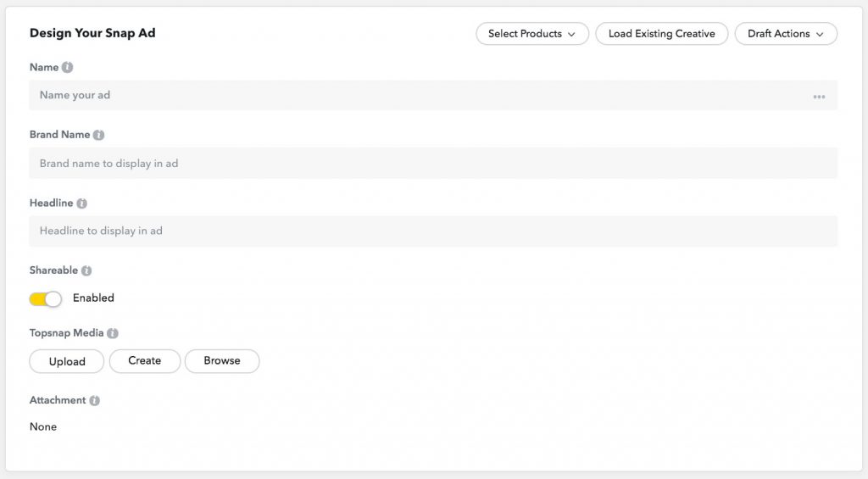This screenshot has height=479, width=868.
Task: Click the Browse button for Topsnap Media
Action: click(x=222, y=361)
